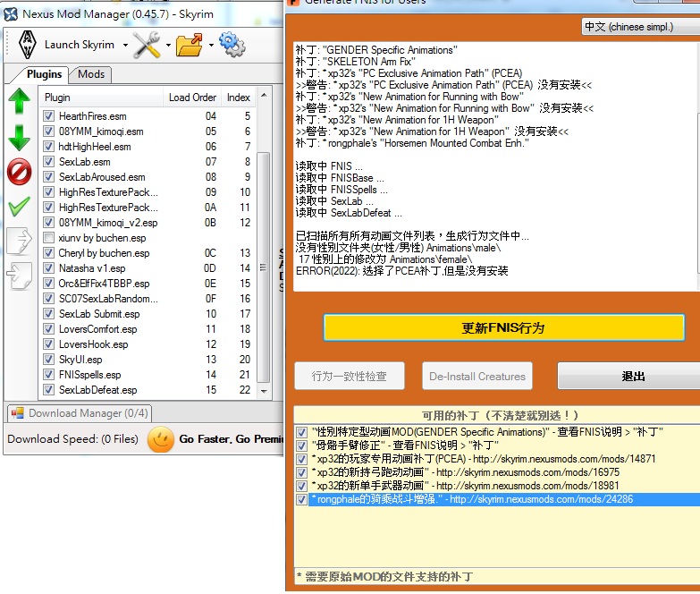Select Cheryl by buchen.esp row

coord(148,253)
